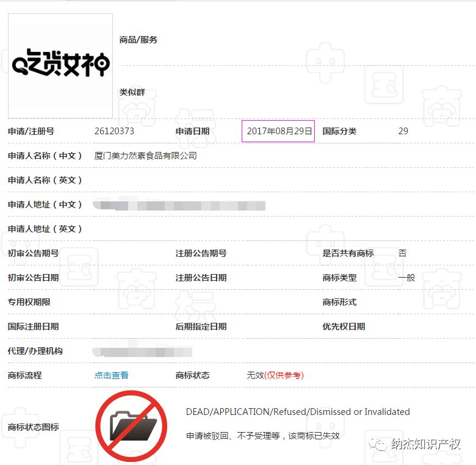Click the 商标状态图标 label
Screen dimensions: 476x465
[x=33, y=427]
